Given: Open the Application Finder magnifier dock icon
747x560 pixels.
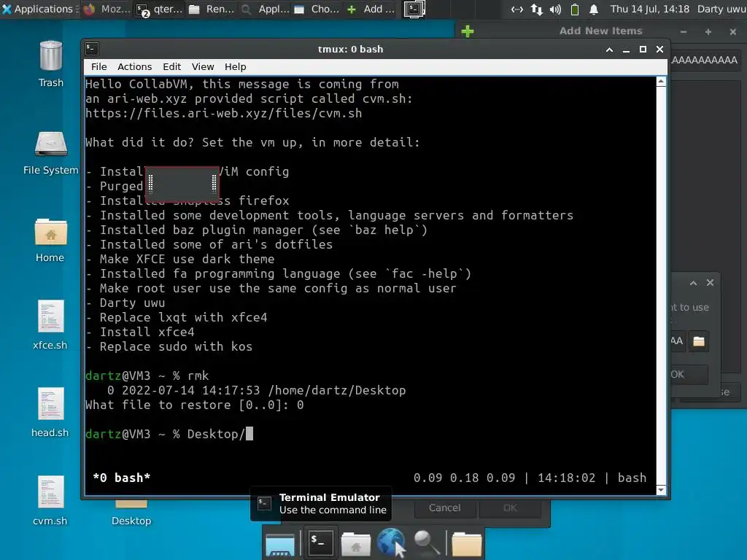Looking at the screenshot, I should point(426,542).
